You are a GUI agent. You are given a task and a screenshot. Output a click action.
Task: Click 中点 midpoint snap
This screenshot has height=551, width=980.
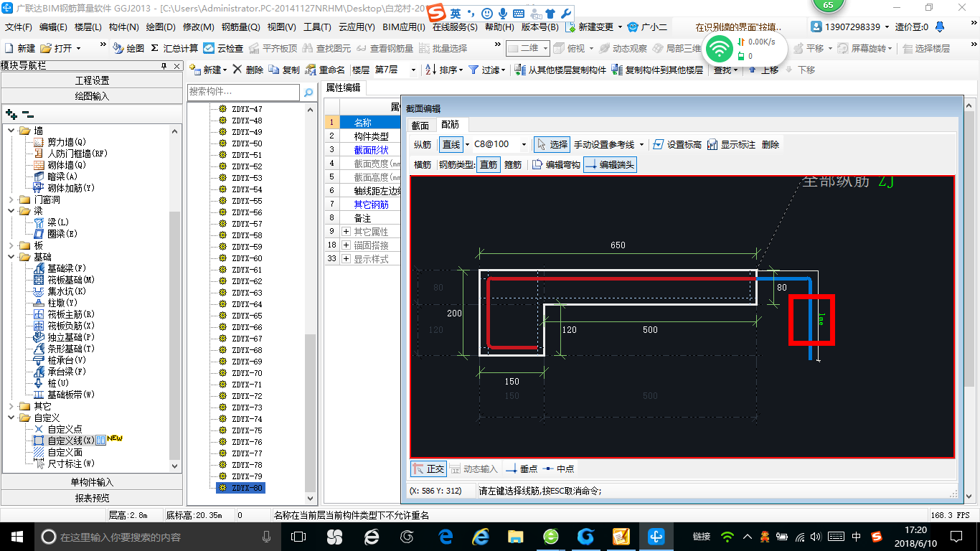click(x=558, y=469)
